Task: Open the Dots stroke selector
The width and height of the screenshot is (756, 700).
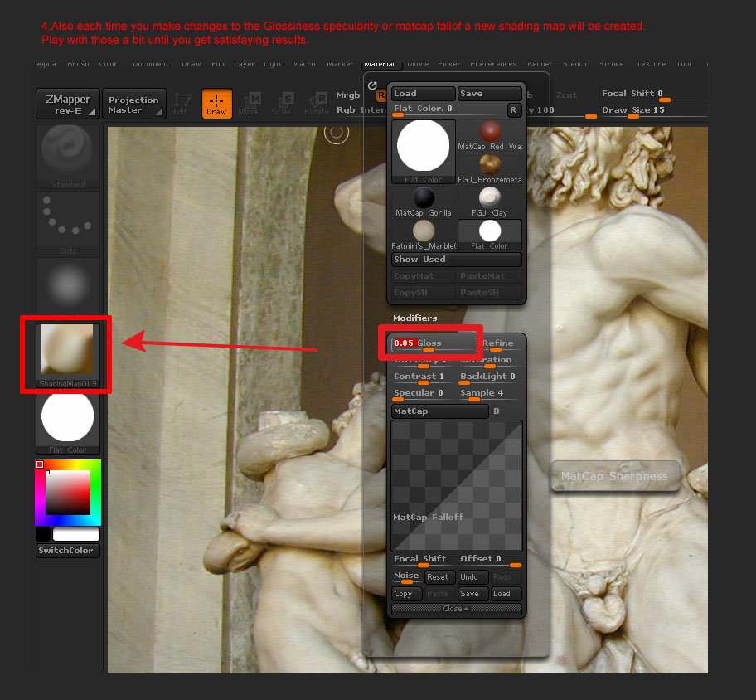Action: 67,222
